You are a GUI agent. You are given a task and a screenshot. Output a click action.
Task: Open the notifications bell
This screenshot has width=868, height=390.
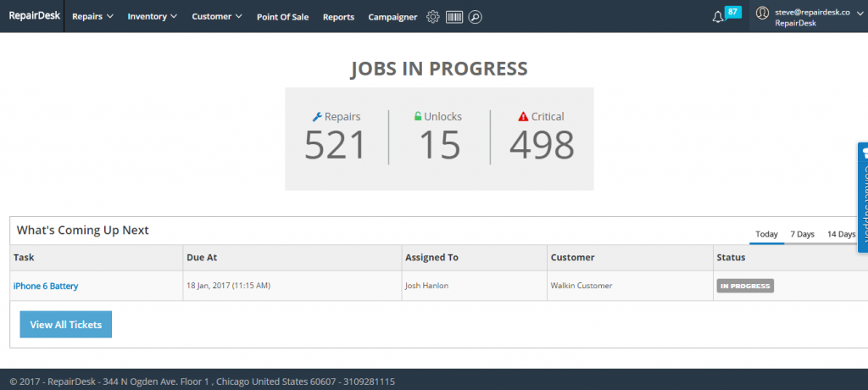click(x=718, y=17)
